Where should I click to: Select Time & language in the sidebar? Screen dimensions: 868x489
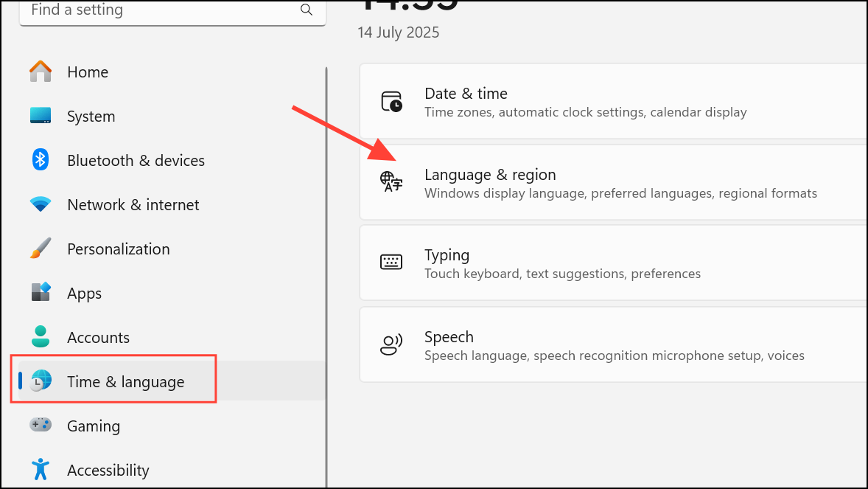(125, 381)
